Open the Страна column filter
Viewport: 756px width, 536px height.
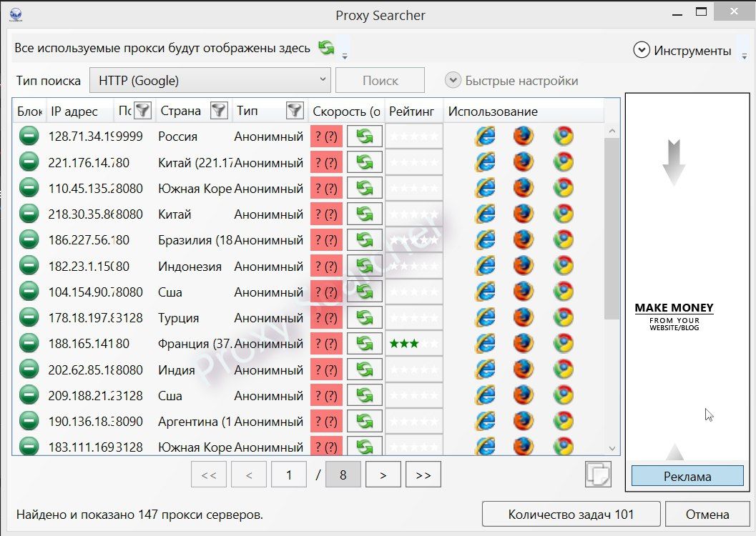219,111
